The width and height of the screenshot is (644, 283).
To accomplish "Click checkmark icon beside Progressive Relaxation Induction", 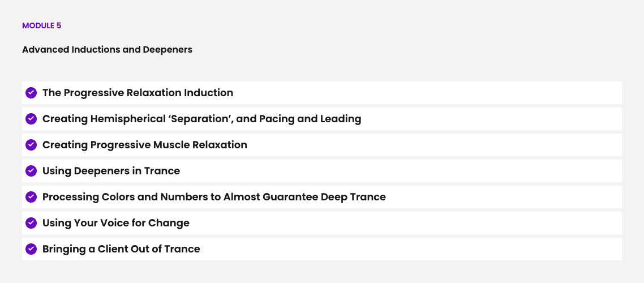I will click(x=31, y=93).
